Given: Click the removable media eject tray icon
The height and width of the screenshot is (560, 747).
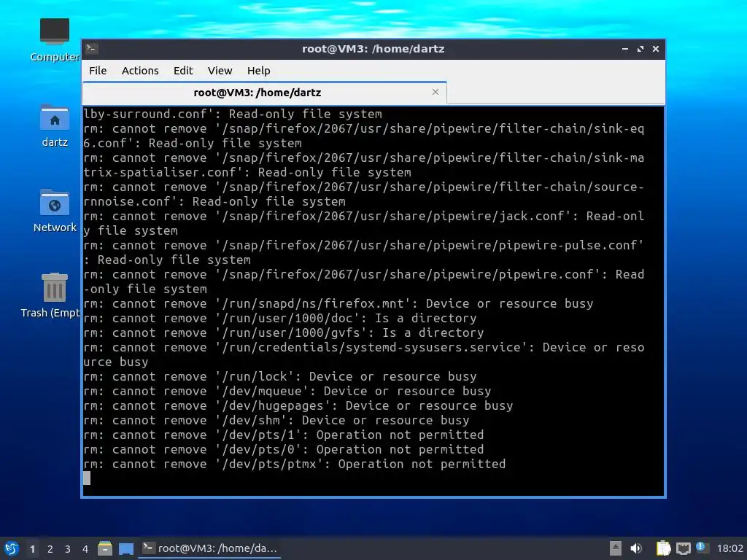Looking at the screenshot, I should (x=615, y=548).
